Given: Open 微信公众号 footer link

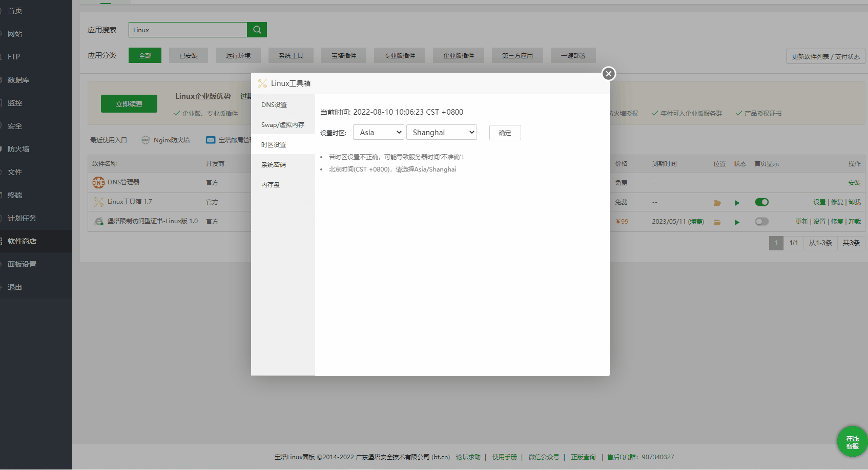Looking at the screenshot, I should point(544,457).
